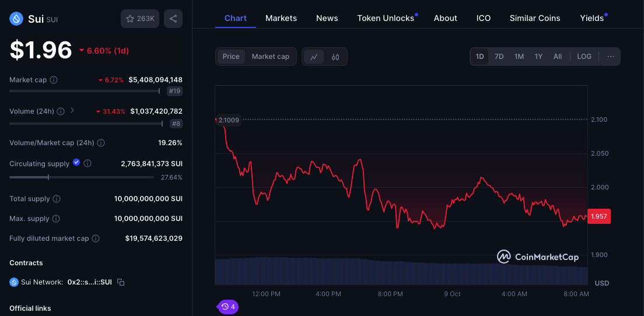Click the Market cap rank progress bar

point(85,91)
